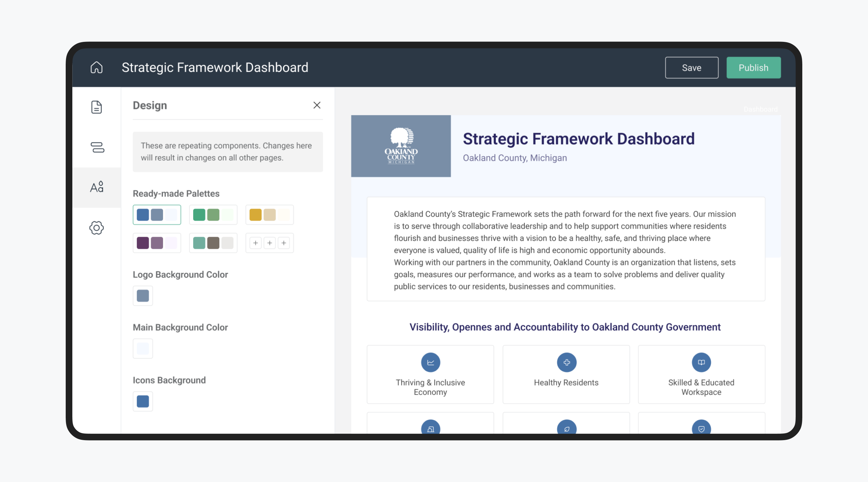Select the typography Aa design icon
This screenshot has height=482, width=868.
pos(96,187)
